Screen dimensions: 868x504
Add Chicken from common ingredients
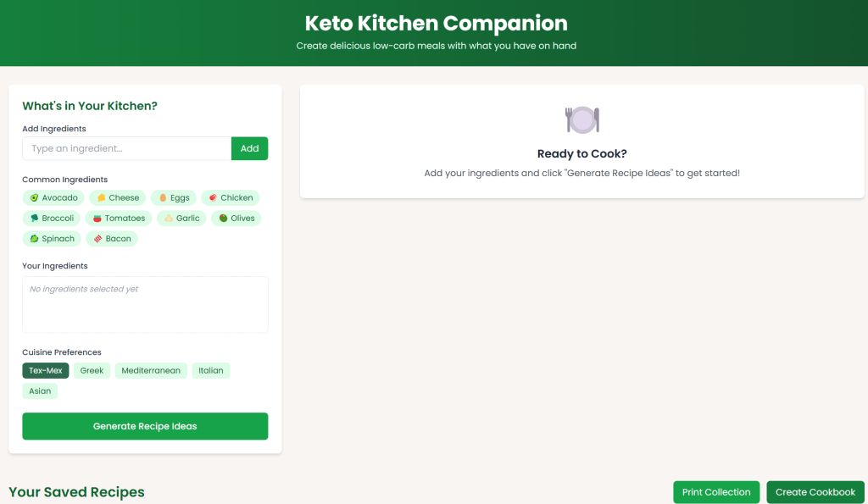click(230, 197)
